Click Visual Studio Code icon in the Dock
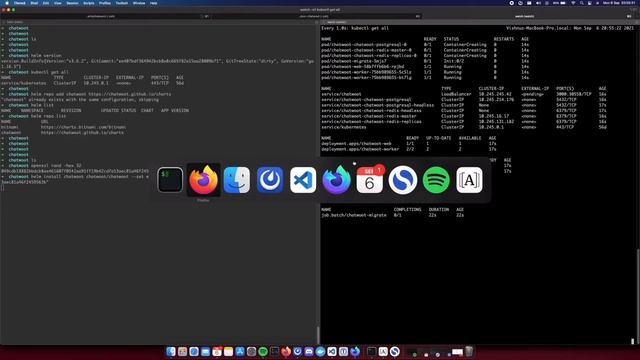640x360 pixels. 332,351
